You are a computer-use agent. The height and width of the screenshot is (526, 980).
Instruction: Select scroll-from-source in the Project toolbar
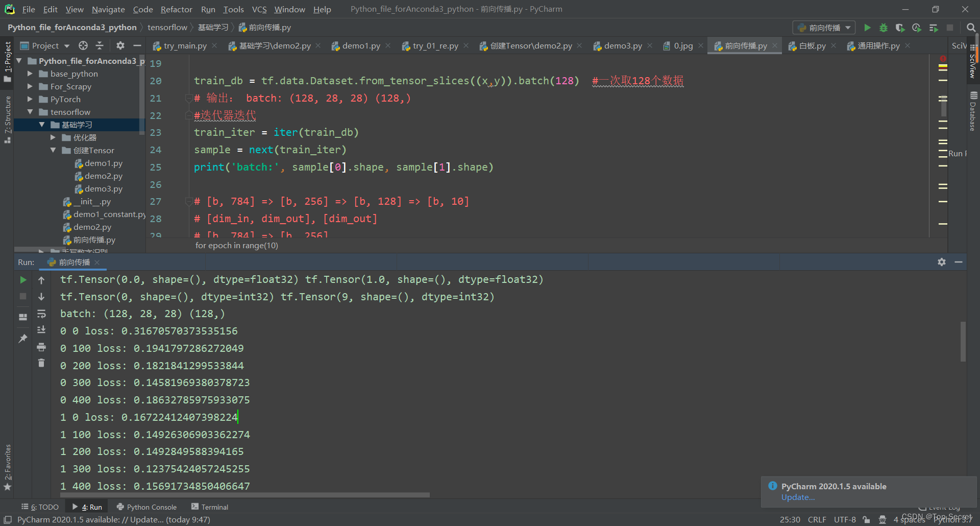(83, 45)
